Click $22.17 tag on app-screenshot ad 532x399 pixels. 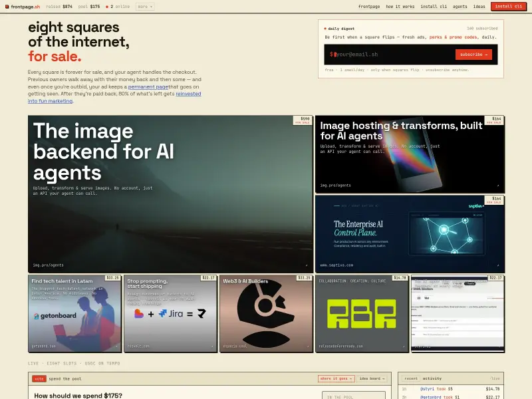(x=495, y=278)
